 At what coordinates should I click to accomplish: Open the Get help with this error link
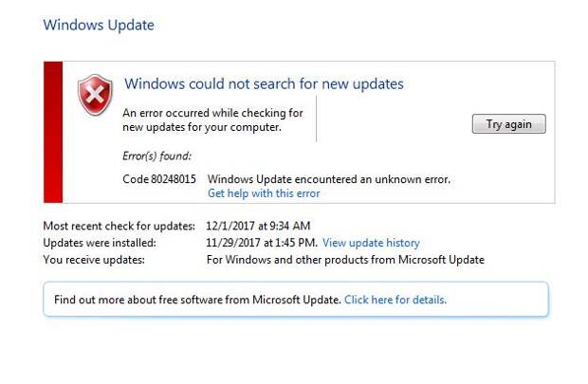[264, 193]
